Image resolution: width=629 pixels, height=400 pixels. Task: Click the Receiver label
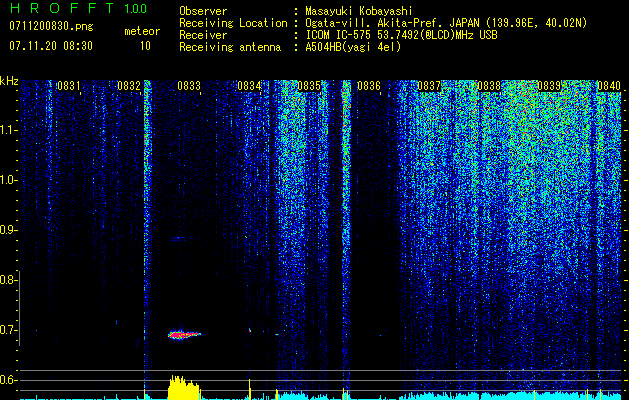[x=203, y=35]
